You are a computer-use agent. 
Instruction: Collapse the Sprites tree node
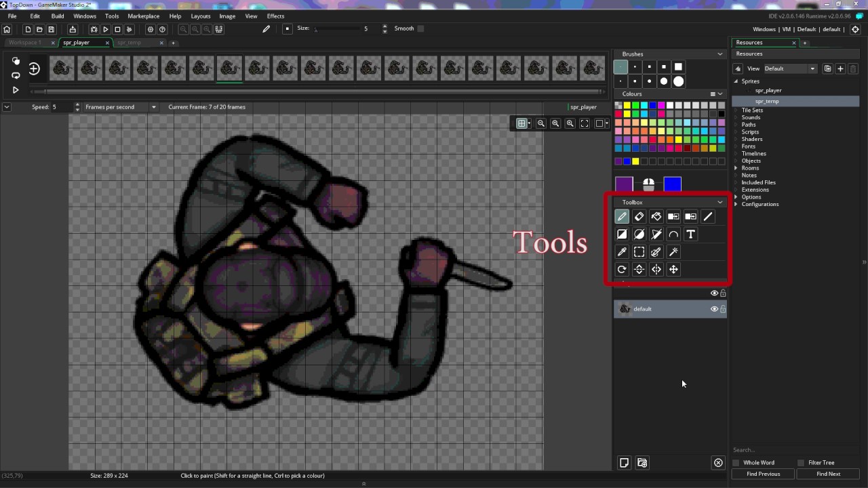click(x=736, y=81)
